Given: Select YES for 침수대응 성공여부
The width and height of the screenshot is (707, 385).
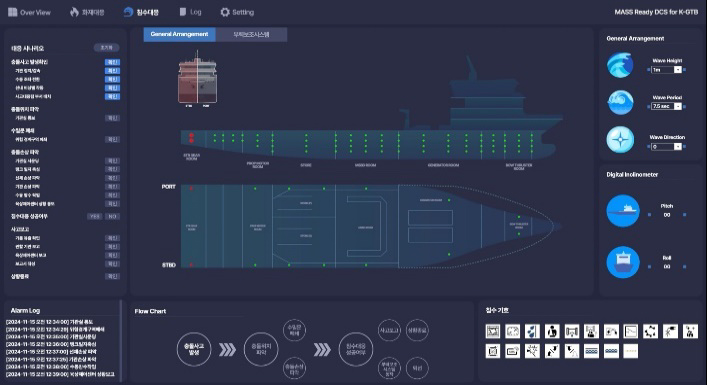Looking at the screenshot, I should click(95, 216).
